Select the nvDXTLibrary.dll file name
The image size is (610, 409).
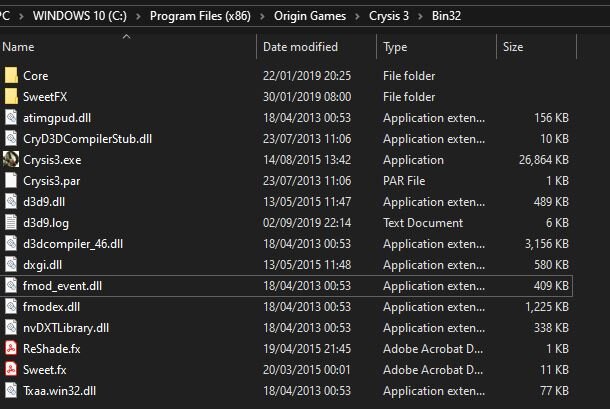pyautogui.click(x=66, y=328)
